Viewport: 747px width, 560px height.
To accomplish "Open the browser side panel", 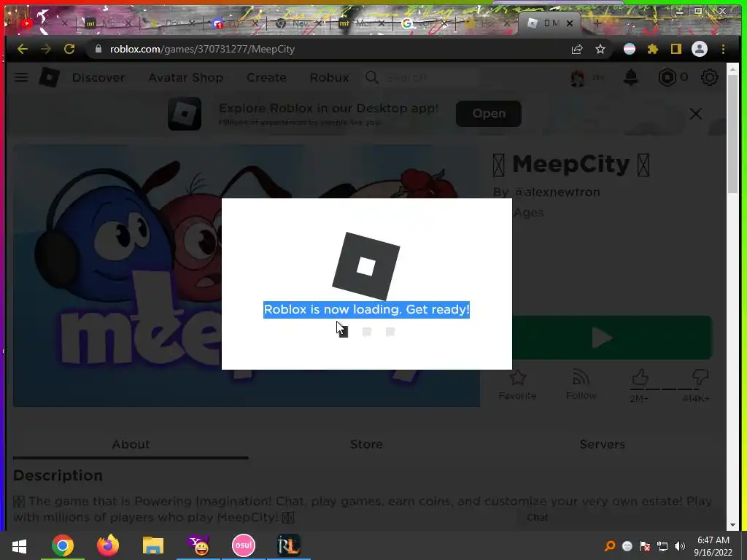I will pyautogui.click(x=676, y=49).
